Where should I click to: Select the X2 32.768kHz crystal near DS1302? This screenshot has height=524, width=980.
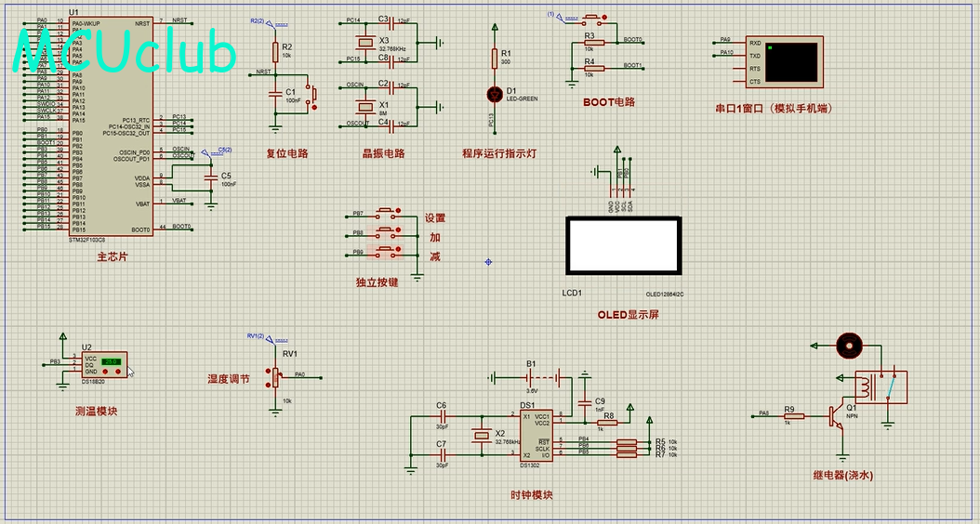pyautogui.click(x=481, y=436)
